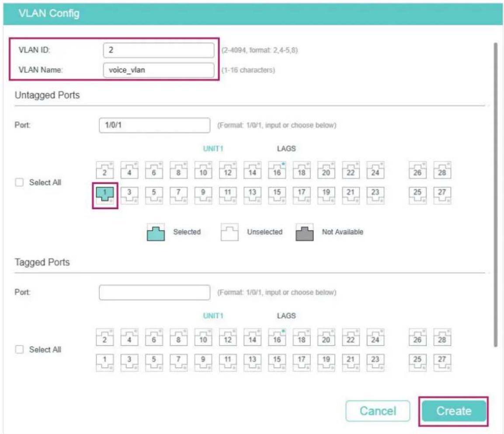Select untagged port 17 icon

tap(302, 195)
